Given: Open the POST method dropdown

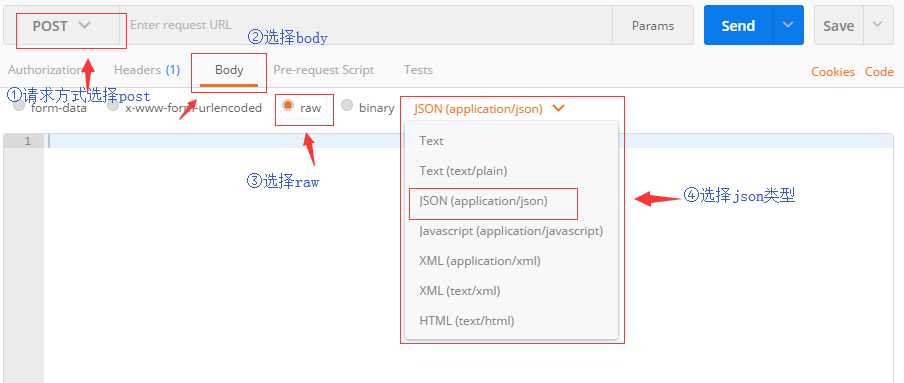Looking at the screenshot, I should pyautogui.click(x=62, y=26).
